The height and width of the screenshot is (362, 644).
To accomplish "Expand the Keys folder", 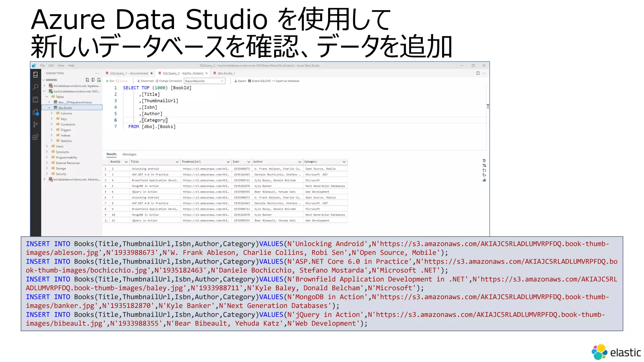I will tap(52, 119).
